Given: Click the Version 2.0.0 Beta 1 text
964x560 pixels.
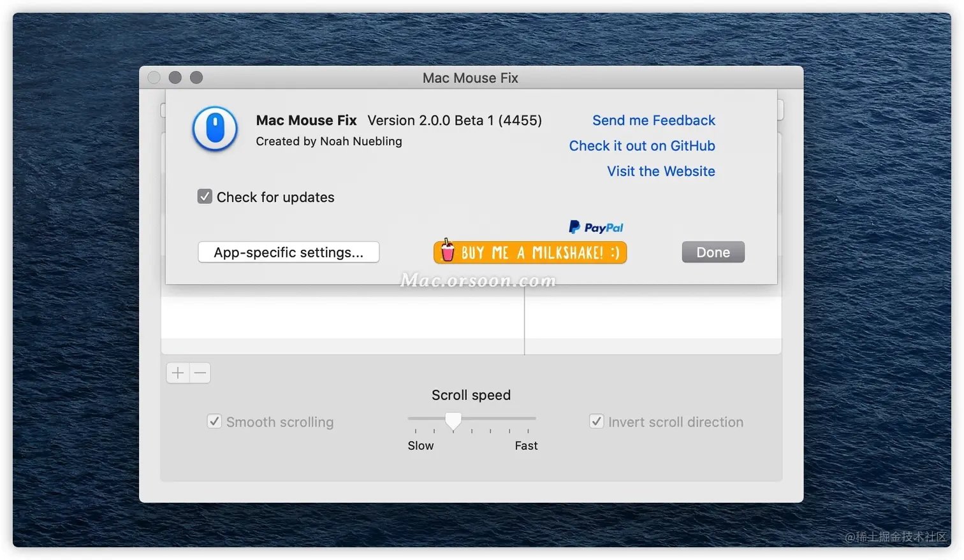Looking at the screenshot, I should coord(455,120).
